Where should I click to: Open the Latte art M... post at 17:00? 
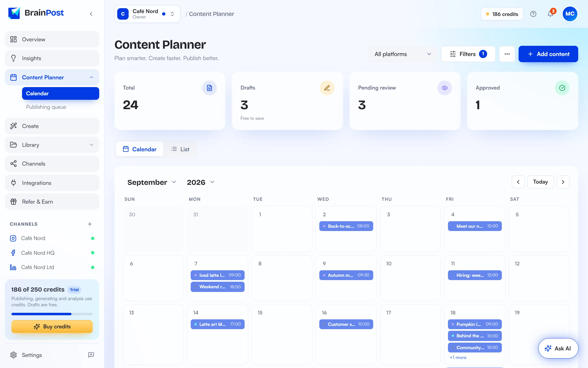217,324
